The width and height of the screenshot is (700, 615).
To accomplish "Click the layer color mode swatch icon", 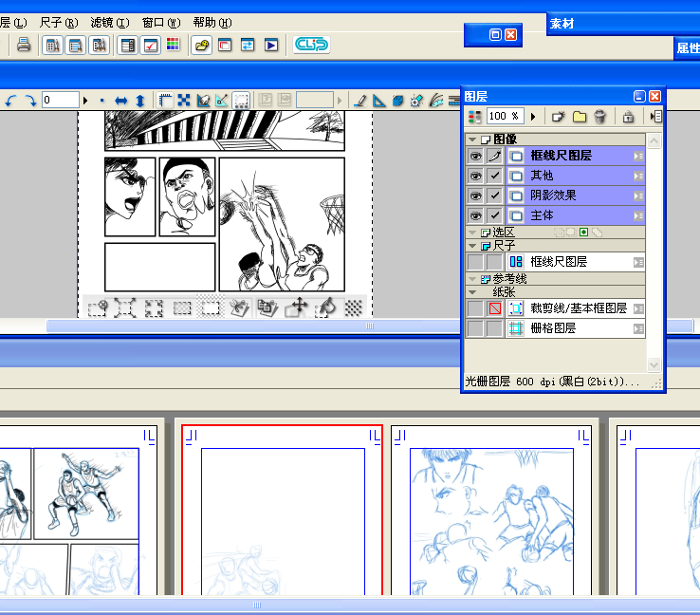I will pos(474,117).
